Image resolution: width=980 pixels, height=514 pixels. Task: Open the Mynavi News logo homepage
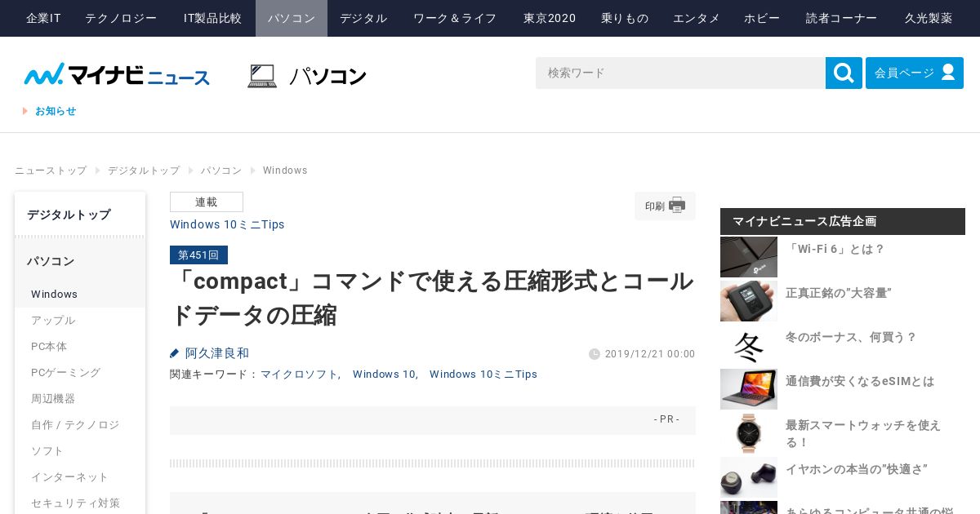117,74
